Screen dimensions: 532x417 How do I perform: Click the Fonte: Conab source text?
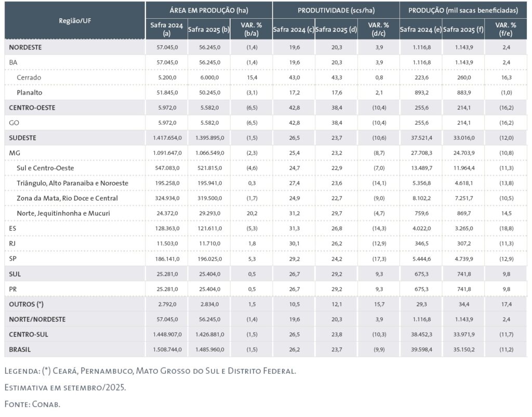click(x=32, y=403)
